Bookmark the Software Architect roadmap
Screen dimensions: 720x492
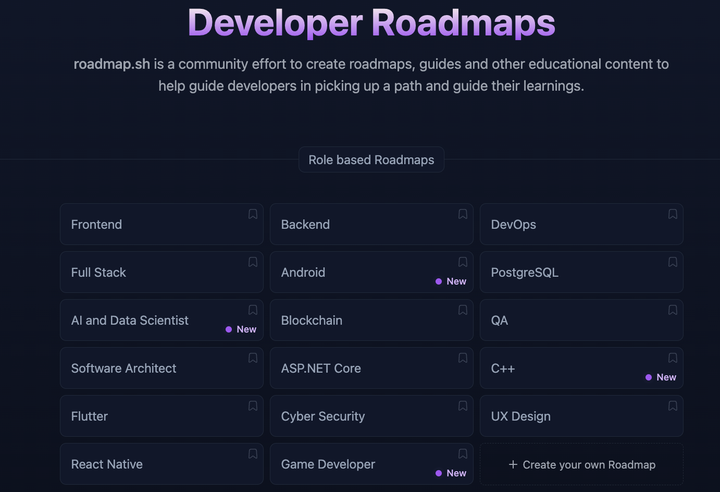[x=253, y=358]
